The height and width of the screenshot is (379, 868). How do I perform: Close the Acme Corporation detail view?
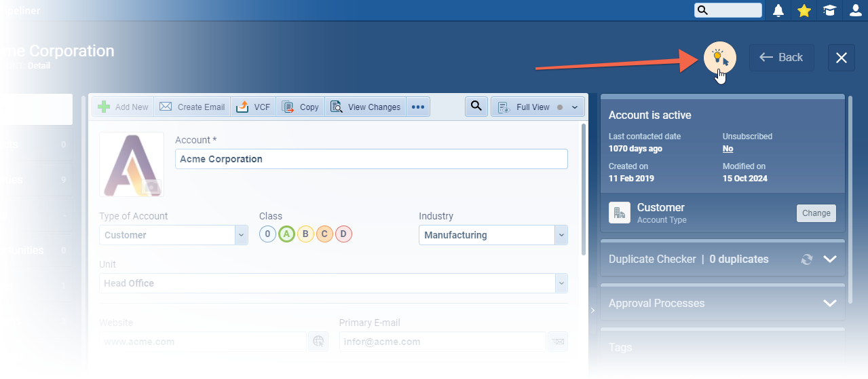(842, 58)
